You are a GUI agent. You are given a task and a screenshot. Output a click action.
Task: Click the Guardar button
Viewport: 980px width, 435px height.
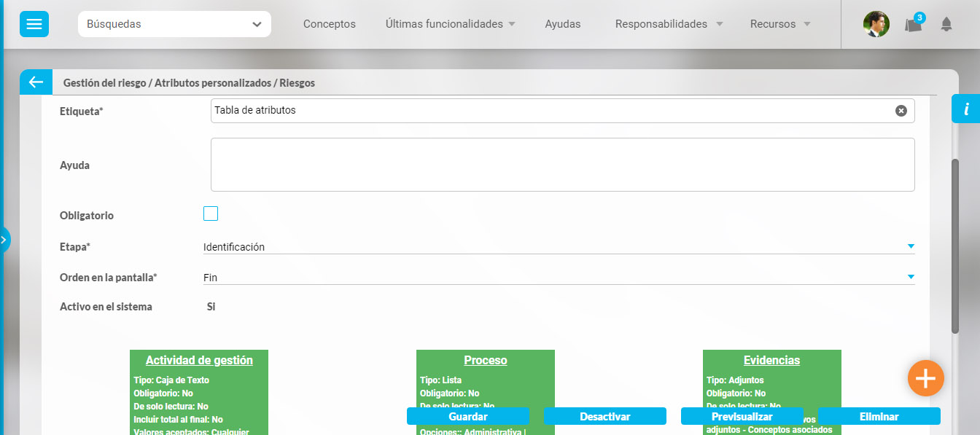(468, 416)
